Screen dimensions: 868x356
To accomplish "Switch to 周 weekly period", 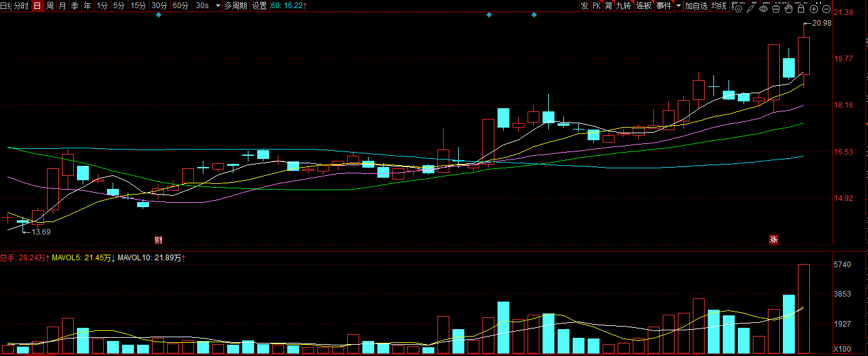I will tap(49, 6).
